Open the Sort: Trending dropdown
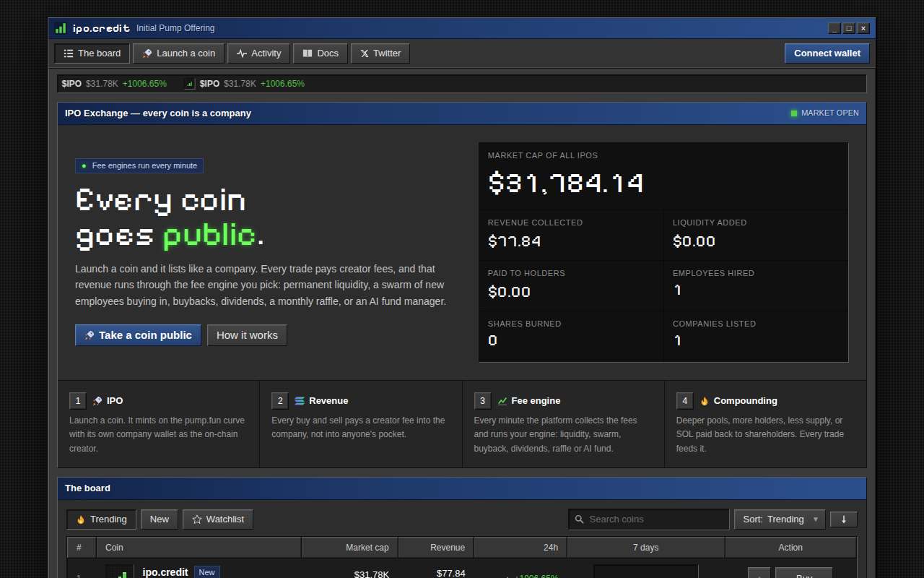 [x=780, y=519]
